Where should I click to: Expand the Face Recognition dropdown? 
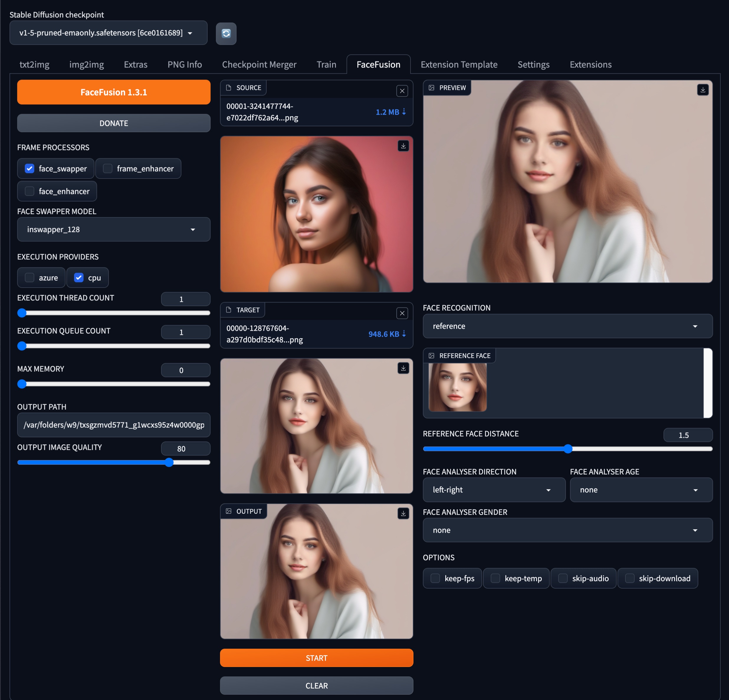coord(567,326)
